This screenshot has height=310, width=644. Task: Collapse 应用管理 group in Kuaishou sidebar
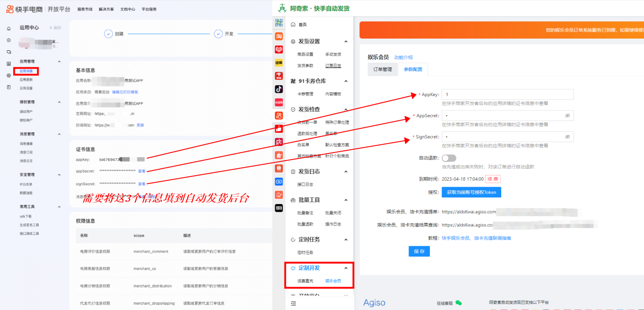(x=59, y=61)
